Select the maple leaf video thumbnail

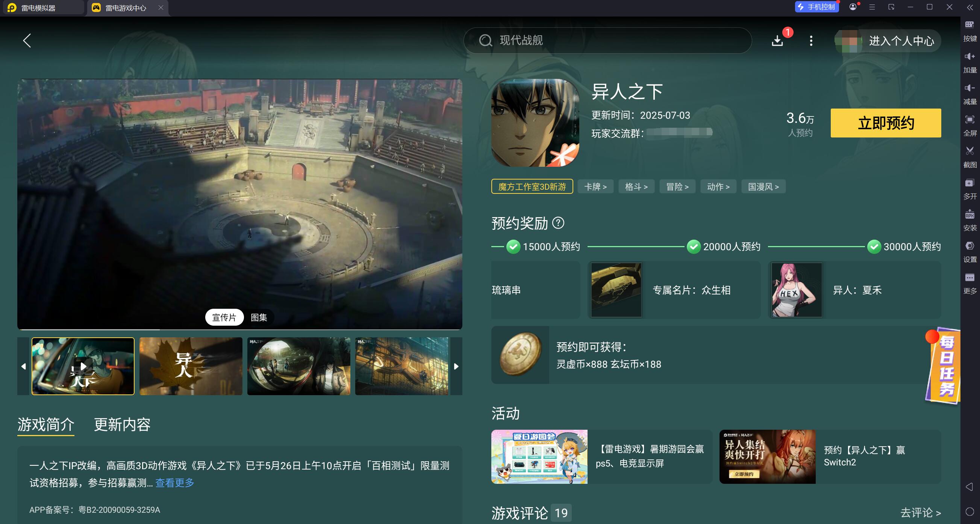pyautogui.click(x=191, y=366)
